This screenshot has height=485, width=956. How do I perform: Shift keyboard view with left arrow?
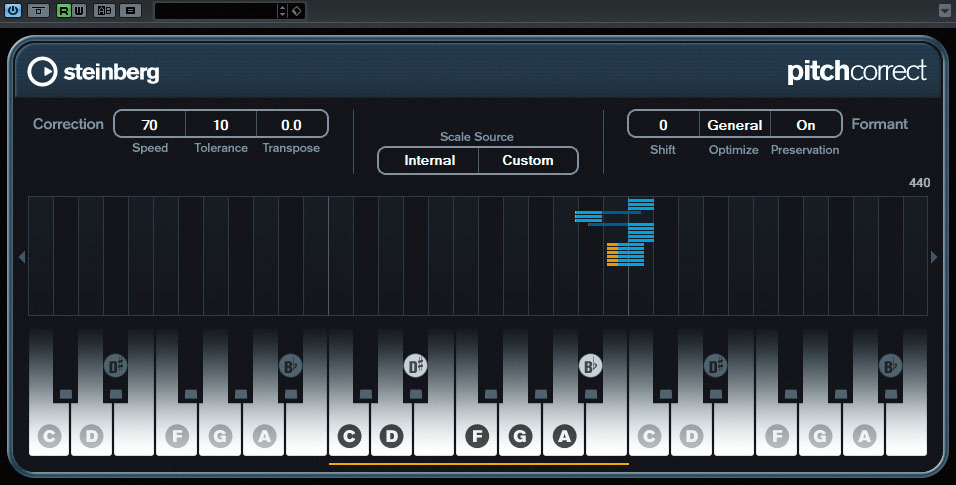tap(21, 257)
